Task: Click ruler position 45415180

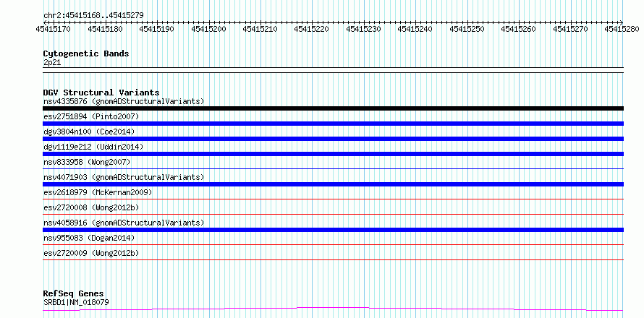Action: click(105, 29)
